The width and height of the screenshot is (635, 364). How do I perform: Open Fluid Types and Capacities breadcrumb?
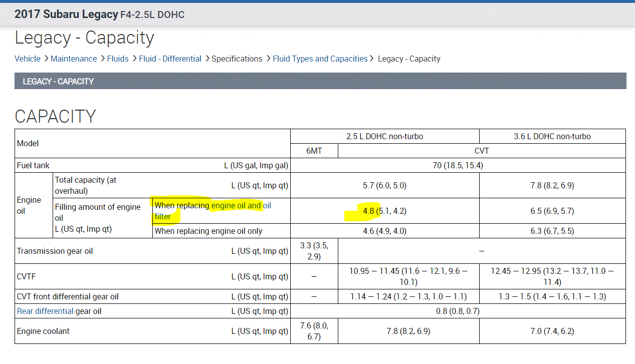pyautogui.click(x=320, y=59)
